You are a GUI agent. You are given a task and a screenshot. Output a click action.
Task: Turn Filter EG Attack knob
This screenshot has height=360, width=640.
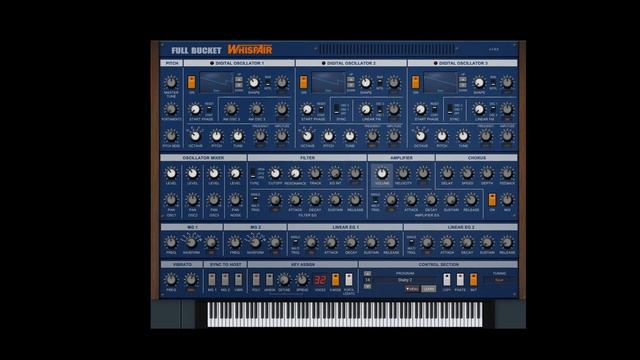(295, 200)
